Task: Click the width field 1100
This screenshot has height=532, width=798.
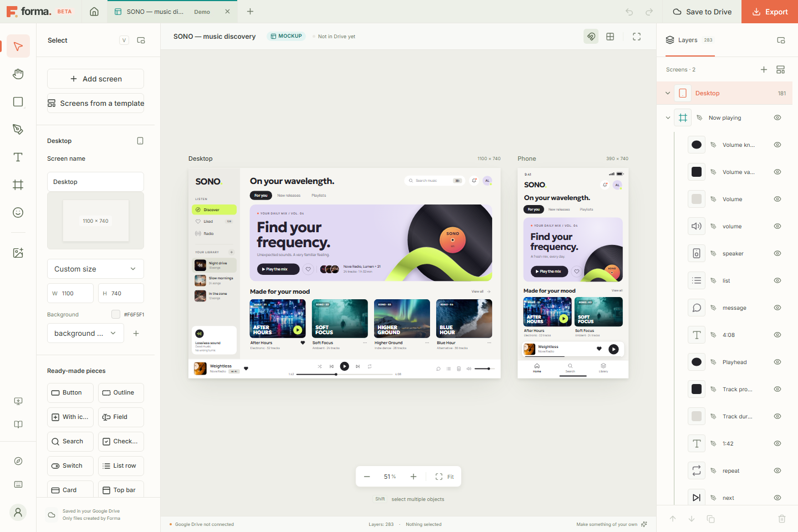Action: [70, 293]
